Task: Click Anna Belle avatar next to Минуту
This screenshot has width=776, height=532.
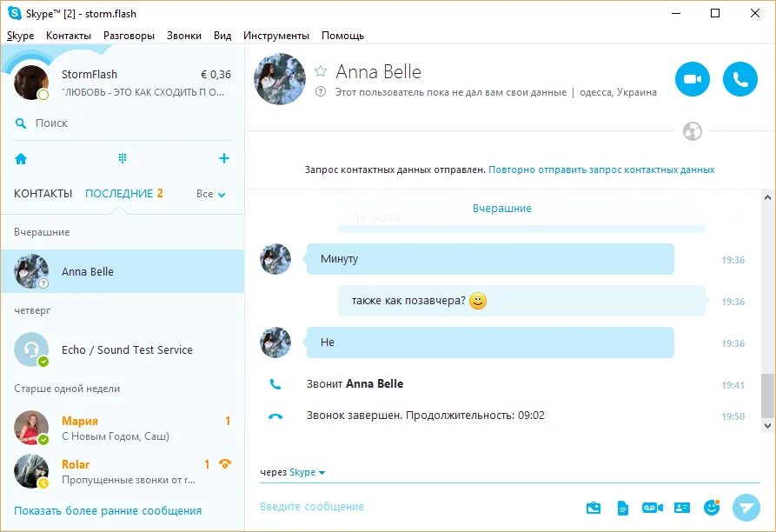Action: [x=275, y=259]
